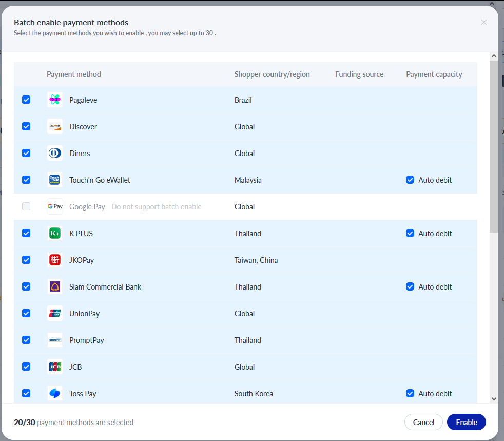Disable Auto debit for K PLUS

click(x=410, y=234)
